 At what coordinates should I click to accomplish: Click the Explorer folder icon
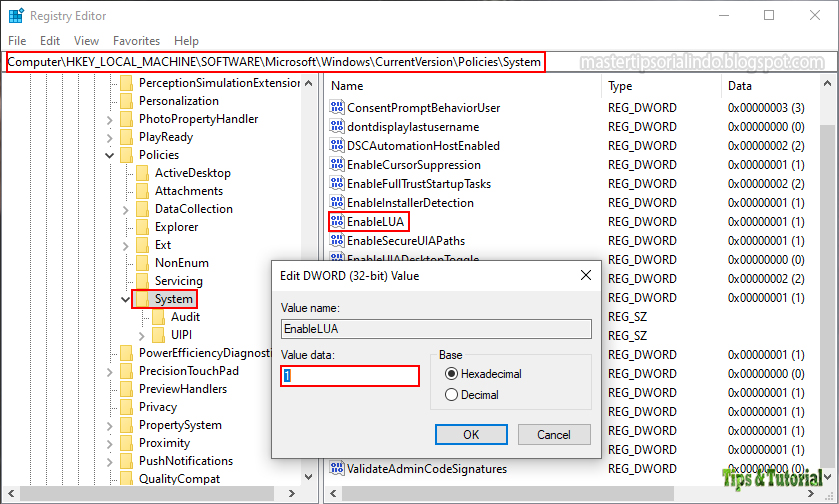pyautogui.click(x=143, y=227)
